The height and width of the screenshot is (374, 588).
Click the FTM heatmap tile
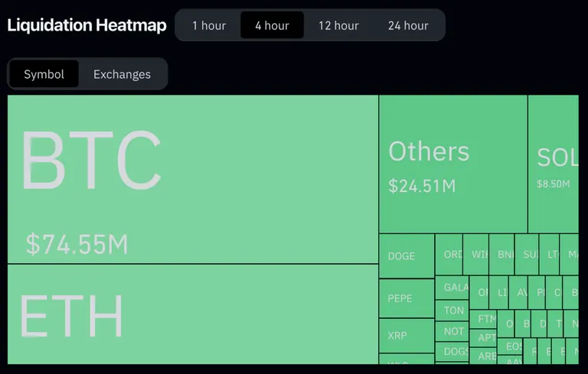click(x=483, y=319)
